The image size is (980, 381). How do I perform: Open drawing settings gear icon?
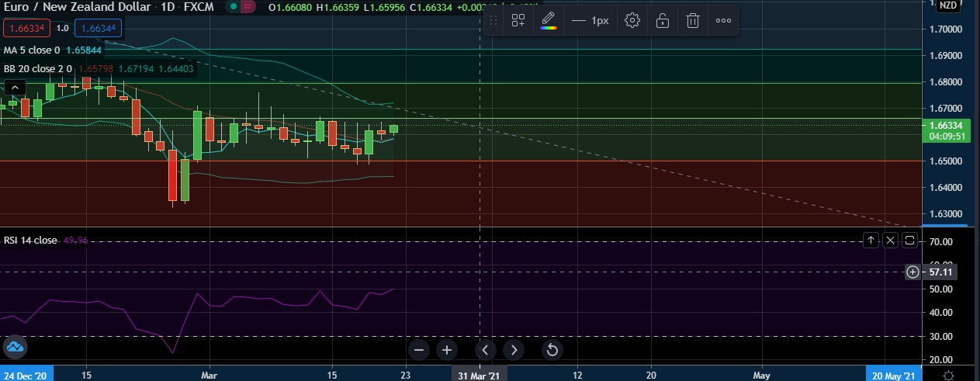[x=632, y=21]
